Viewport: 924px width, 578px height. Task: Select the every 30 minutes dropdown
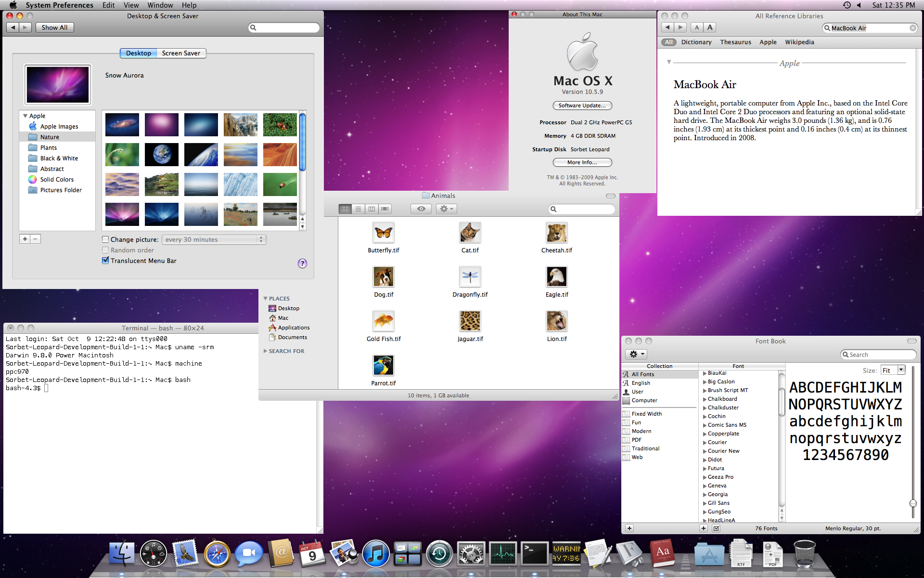212,239
